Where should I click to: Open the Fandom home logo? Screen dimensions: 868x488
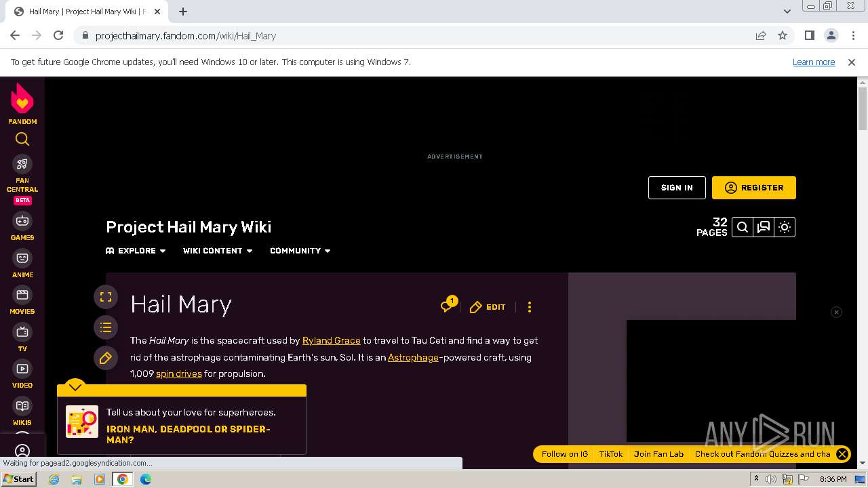point(22,103)
